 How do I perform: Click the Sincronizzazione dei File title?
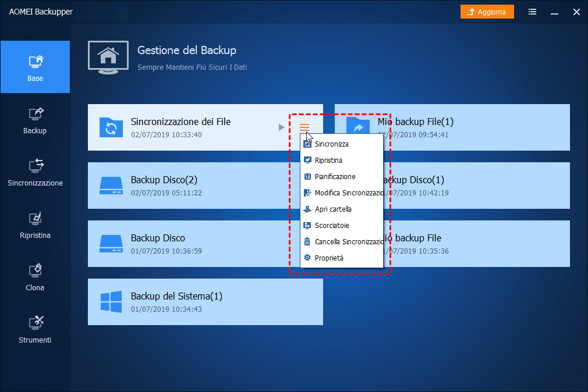[x=180, y=122]
